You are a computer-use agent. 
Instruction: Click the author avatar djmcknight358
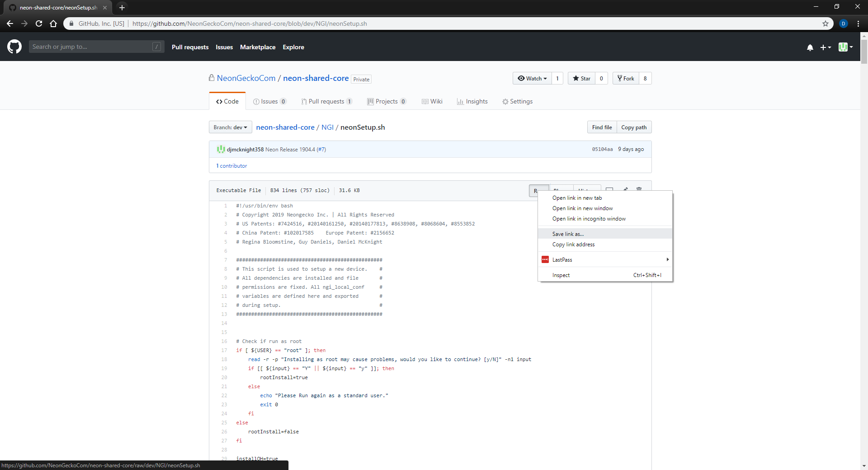pyautogui.click(x=221, y=149)
